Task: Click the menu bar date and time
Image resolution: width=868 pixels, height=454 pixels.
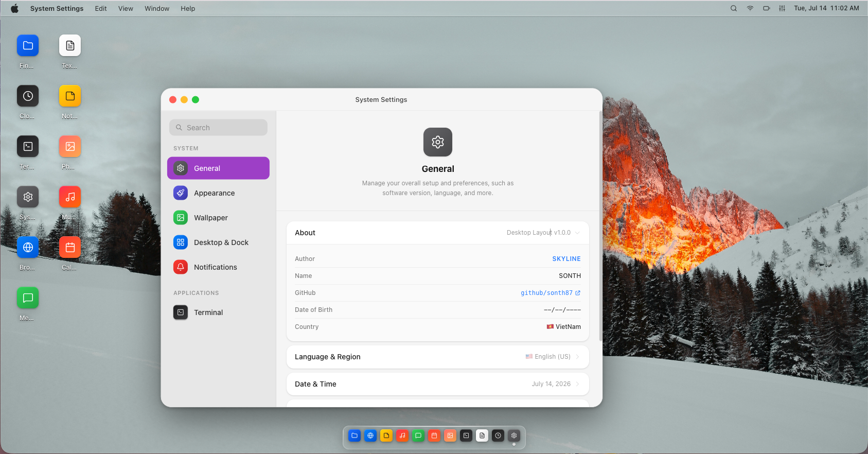Action: [826, 8]
